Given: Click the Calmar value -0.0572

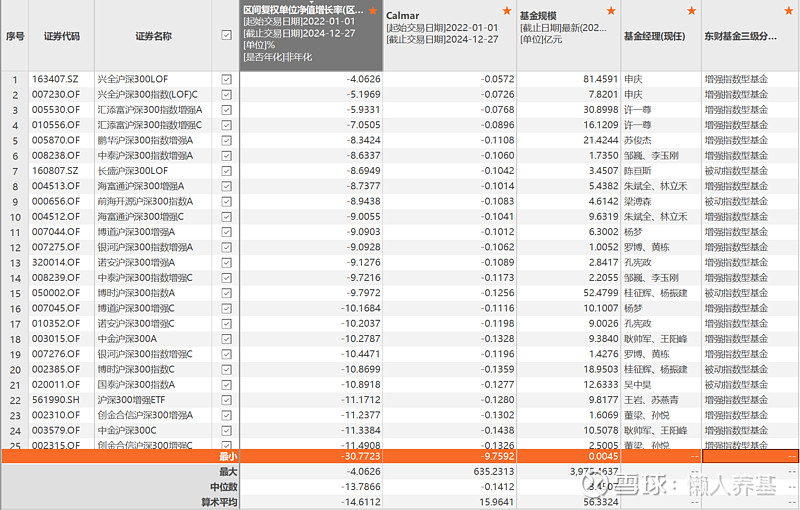Looking at the screenshot, I should pyautogui.click(x=497, y=79).
